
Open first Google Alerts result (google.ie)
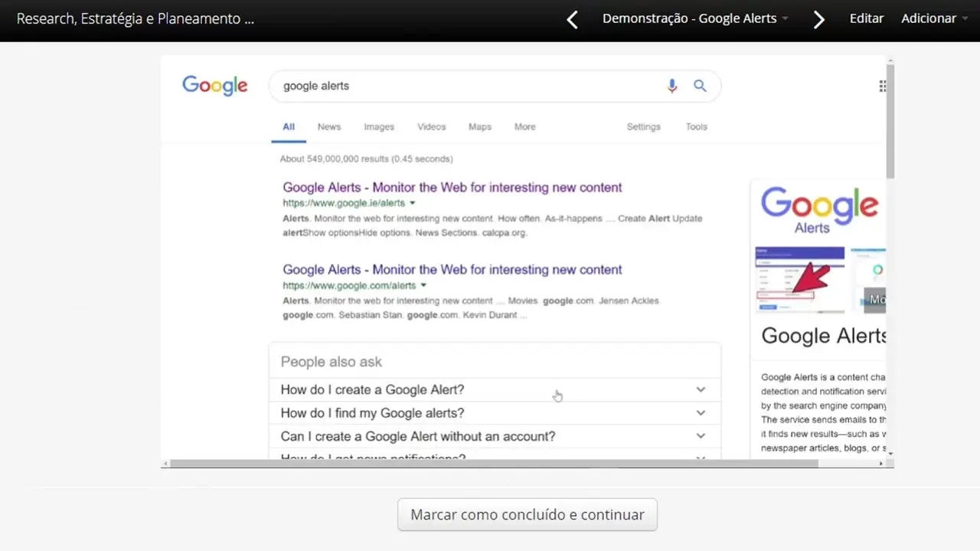[452, 187]
